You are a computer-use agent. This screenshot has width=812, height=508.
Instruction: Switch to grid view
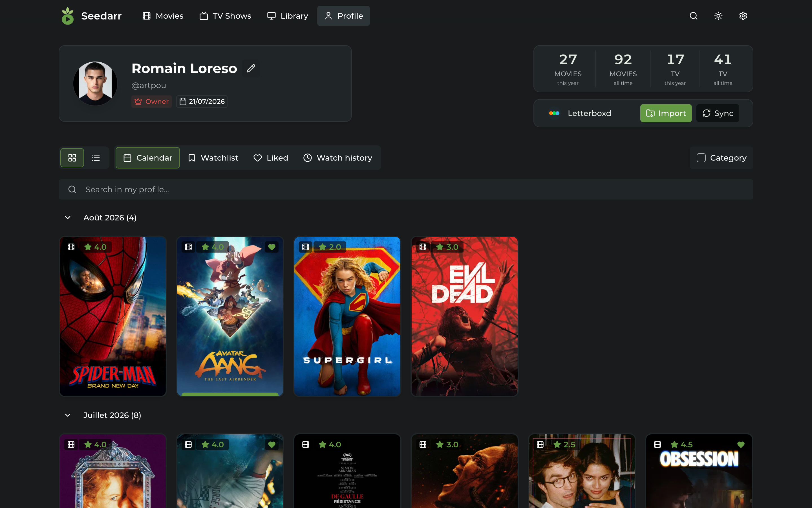point(72,157)
